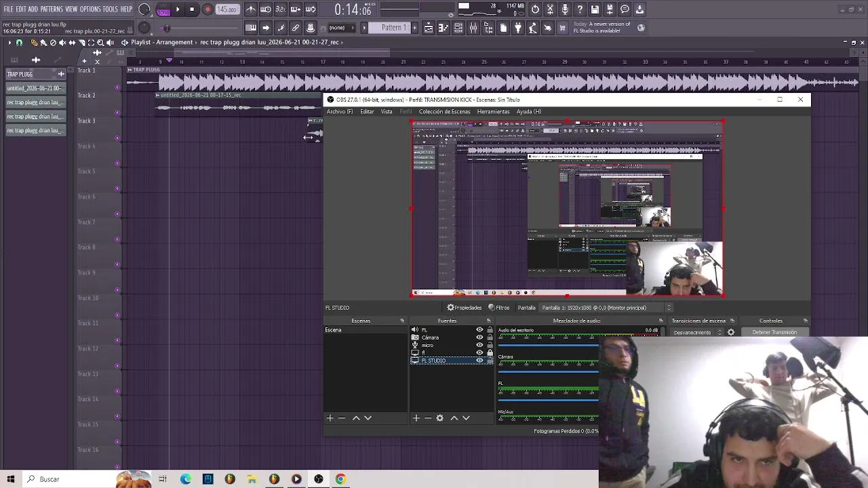868x488 pixels.
Task: Open the playlist options arrow menu
Action: coord(9,43)
